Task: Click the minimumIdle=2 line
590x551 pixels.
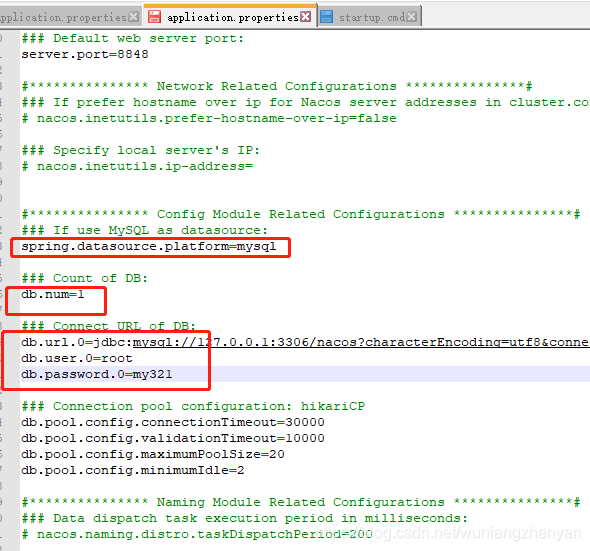Action: (133, 470)
